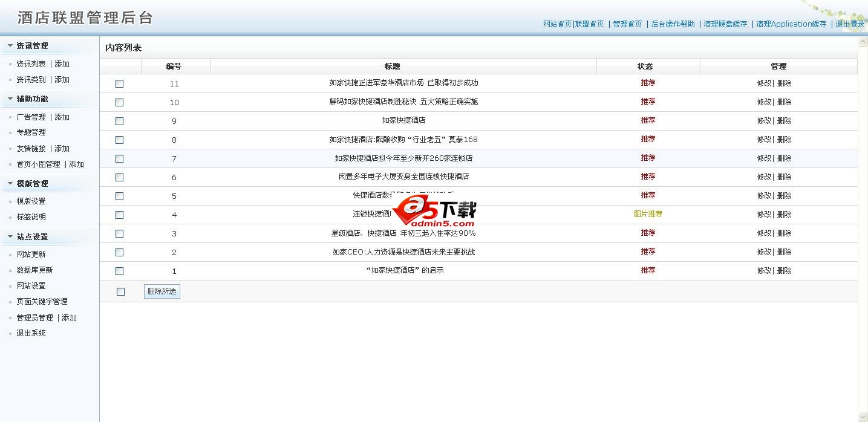Open 网站更新 in sidebar
The width and height of the screenshot is (868, 422).
(x=31, y=255)
